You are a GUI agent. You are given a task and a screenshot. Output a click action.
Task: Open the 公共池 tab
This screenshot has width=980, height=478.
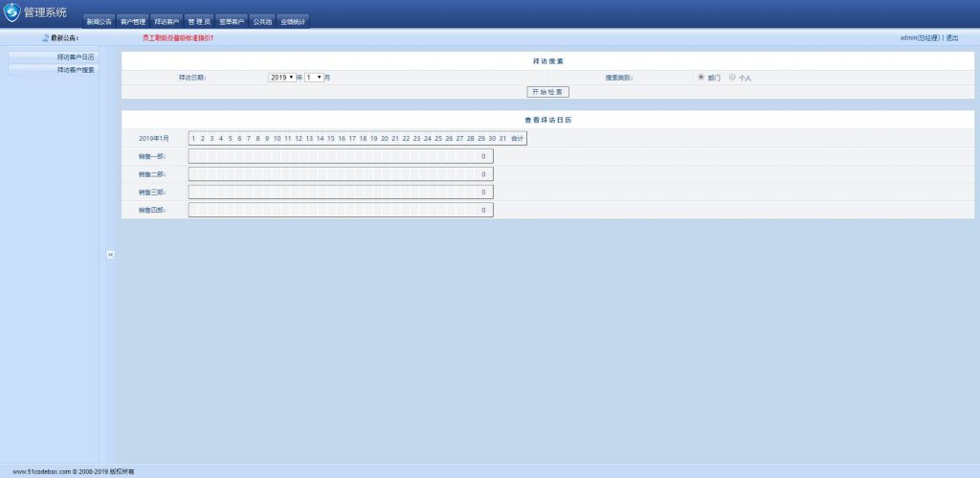coord(263,21)
